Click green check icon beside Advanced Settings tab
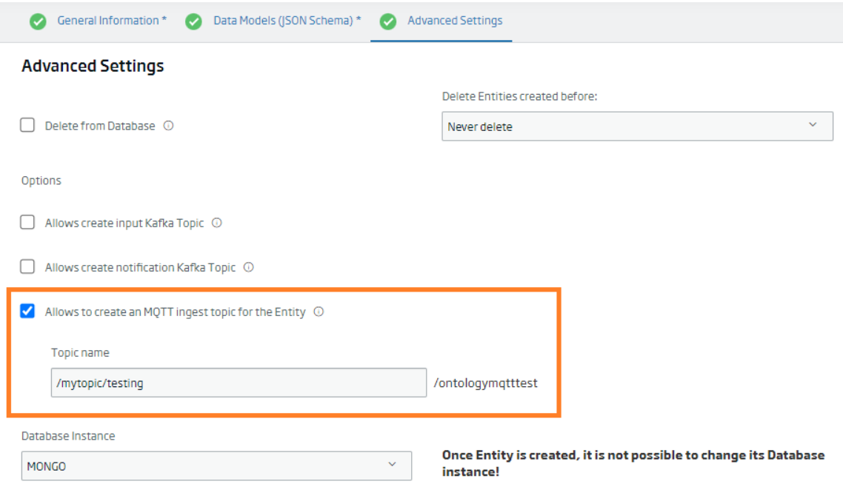843x504 pixels. (x=387, y=21)
